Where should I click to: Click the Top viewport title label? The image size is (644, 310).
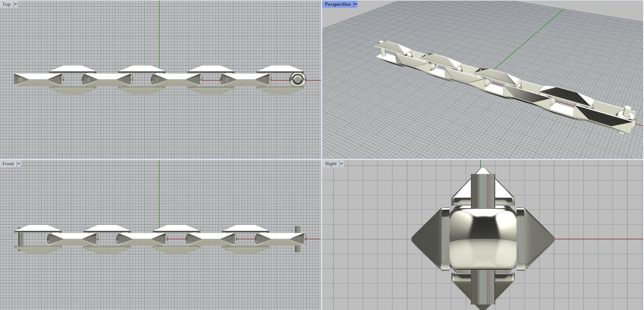click(6, 4)
